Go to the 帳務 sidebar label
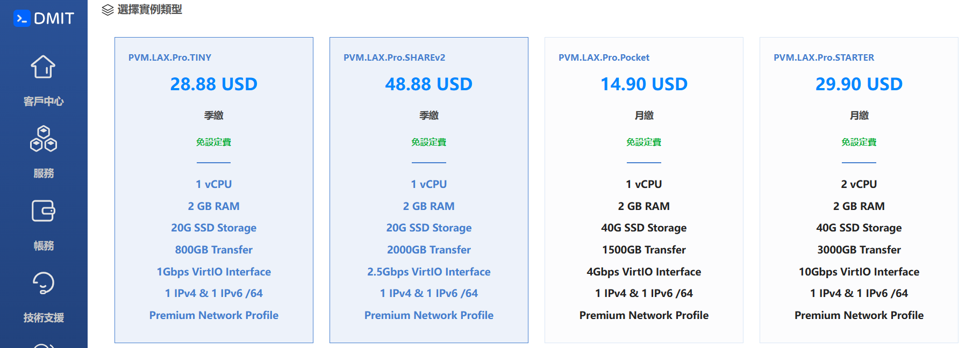 [x=44, y=245]
